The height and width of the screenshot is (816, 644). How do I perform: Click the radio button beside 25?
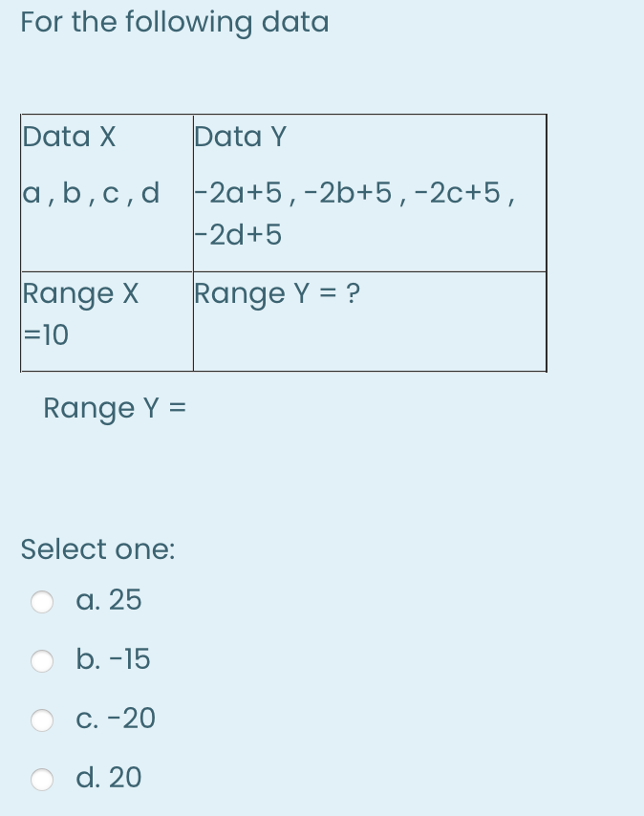(42, 600)
